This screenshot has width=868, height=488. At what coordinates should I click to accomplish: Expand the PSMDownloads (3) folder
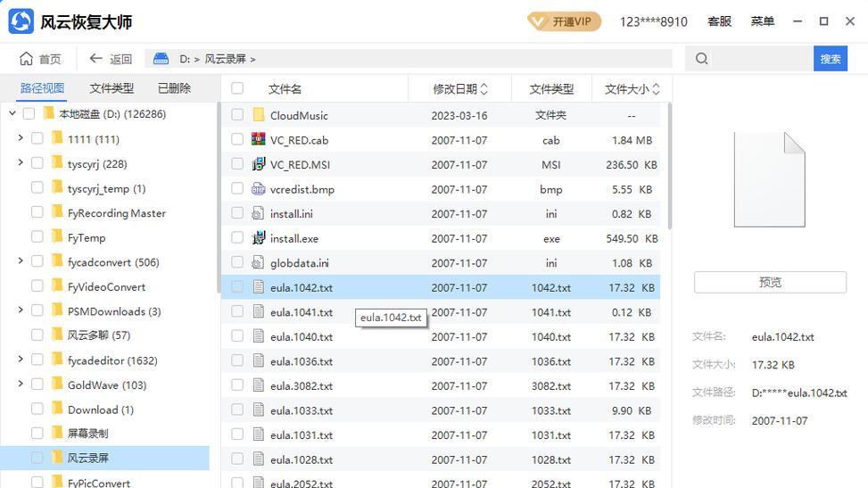click(x=21, y=310)
